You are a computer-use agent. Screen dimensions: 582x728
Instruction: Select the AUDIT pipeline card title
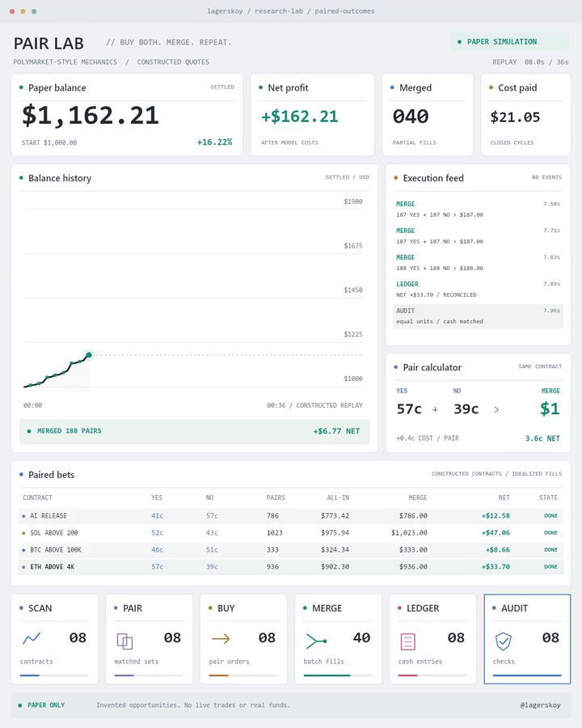pyautogui.click(x=514, y=608)
